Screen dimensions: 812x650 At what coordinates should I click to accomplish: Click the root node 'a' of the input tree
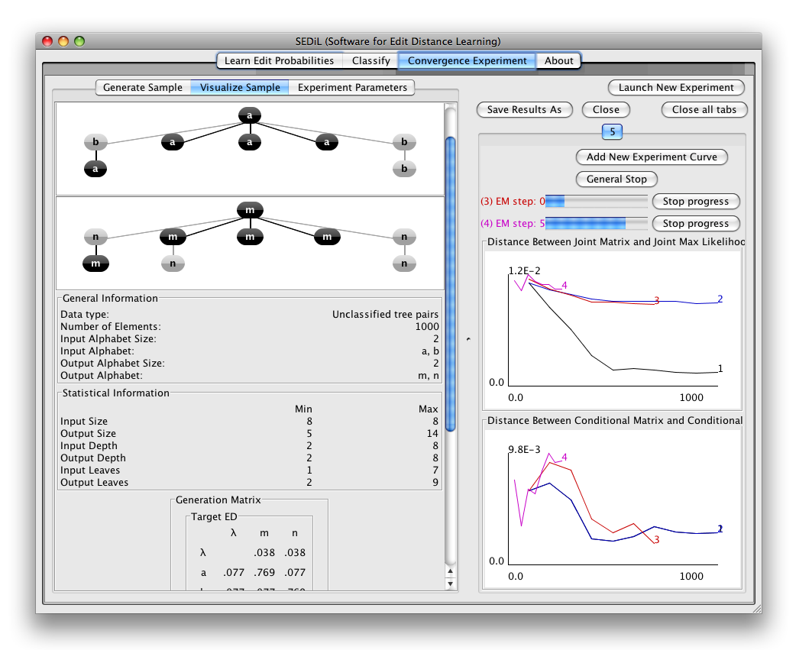(250, 115)
